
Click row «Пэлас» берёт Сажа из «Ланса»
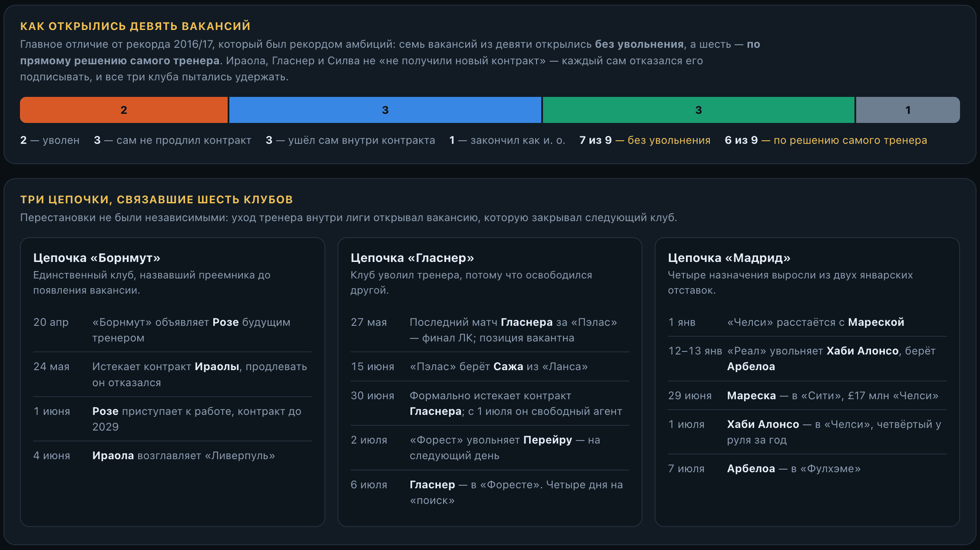pos(490,367)
